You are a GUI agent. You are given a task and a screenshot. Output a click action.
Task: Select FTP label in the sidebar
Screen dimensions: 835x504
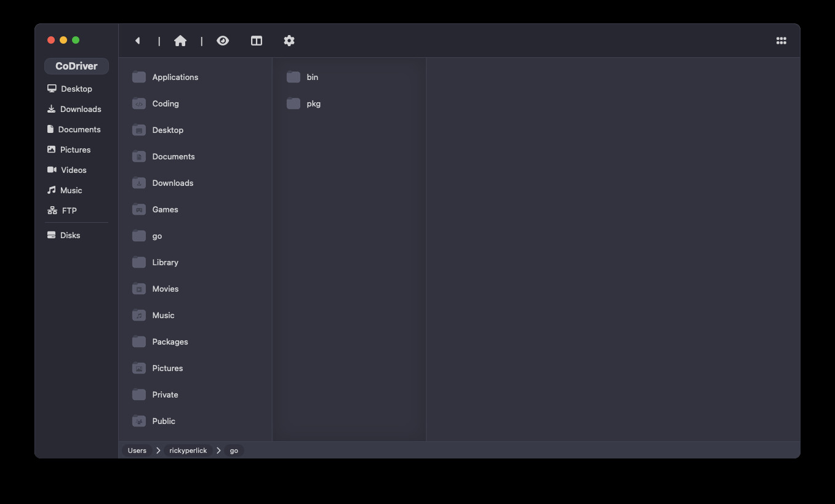[x=70, y=210]
